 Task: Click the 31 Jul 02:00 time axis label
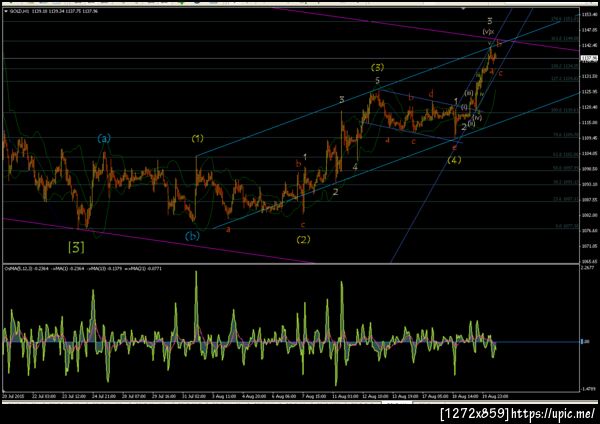[194, 396]
